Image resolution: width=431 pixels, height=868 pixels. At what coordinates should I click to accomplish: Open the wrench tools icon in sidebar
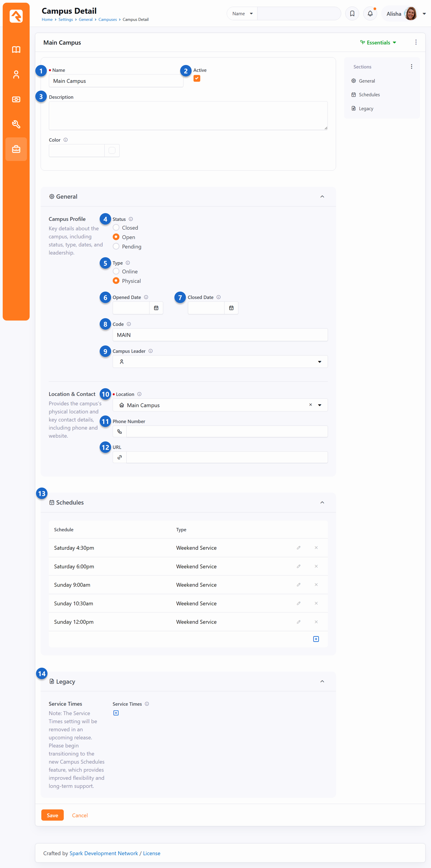[16, 124]
